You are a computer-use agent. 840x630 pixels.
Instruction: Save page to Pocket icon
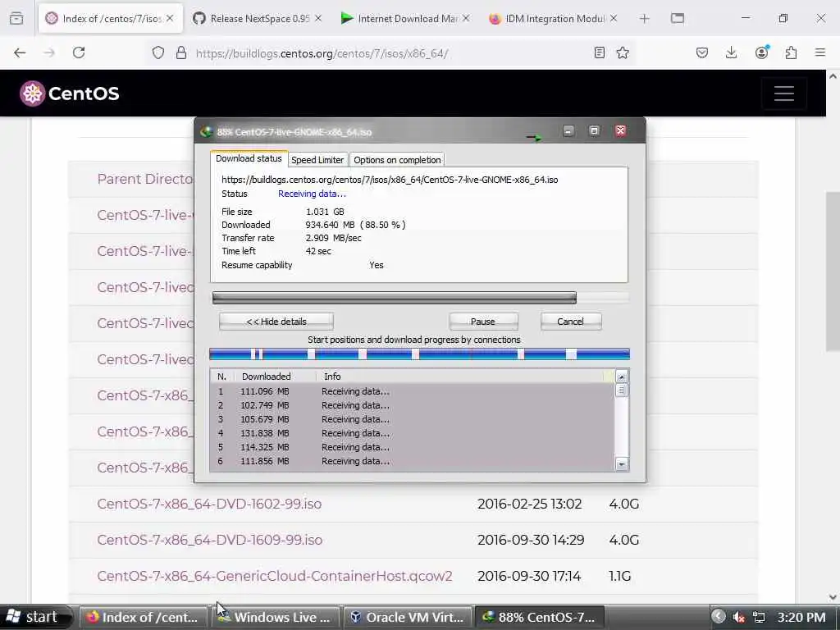click(x=702, y=52)
